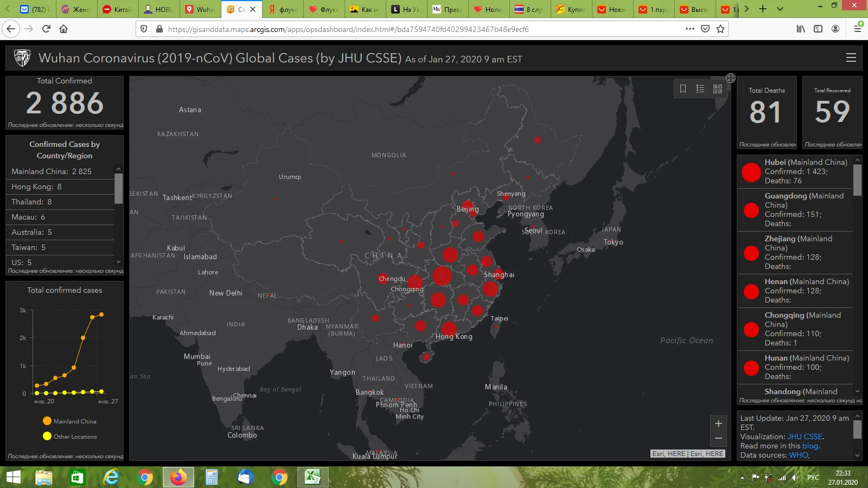Switch to the (782) mail tab
The height and width of the screenshot is (488, 868).
[x=35, y=9]
